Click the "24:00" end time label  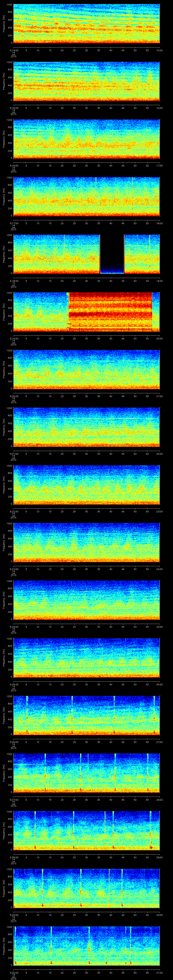[160, 569]
